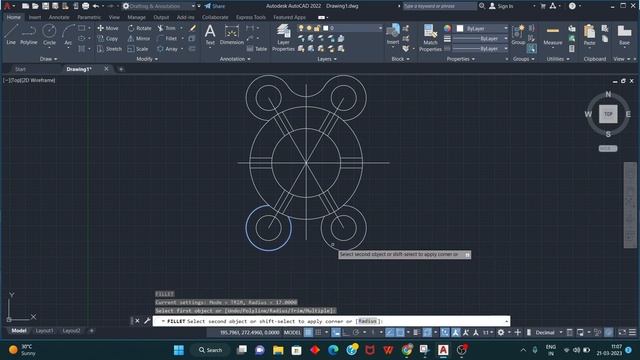This screenshot has width=640, height=360.
Task: Toggle clean screen mode in the status bar
Action: (622, 333)
